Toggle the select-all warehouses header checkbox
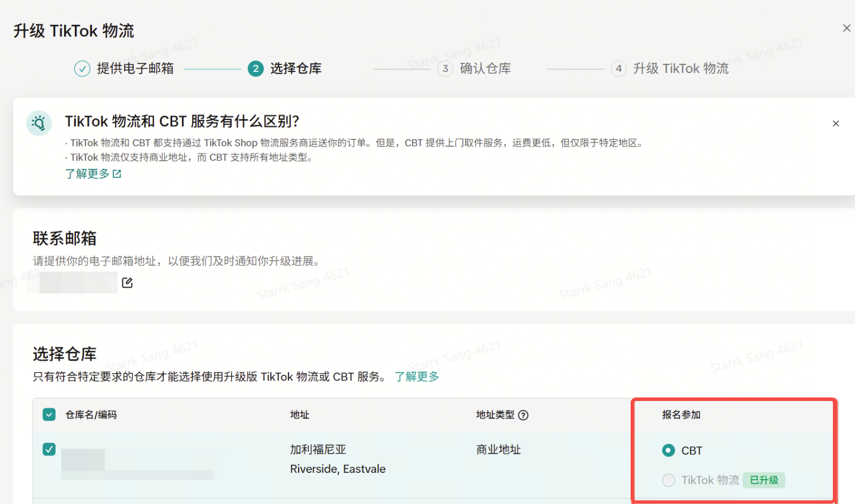Viewport: 855px width, 504px height. pyautogui.click(x=49, y=415)
